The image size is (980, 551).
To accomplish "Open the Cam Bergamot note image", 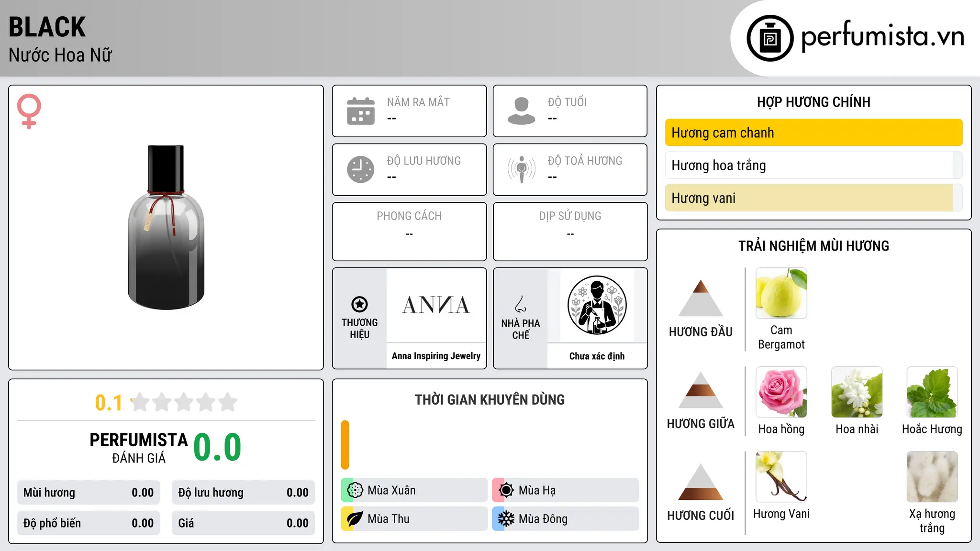I will click(781, 293).
